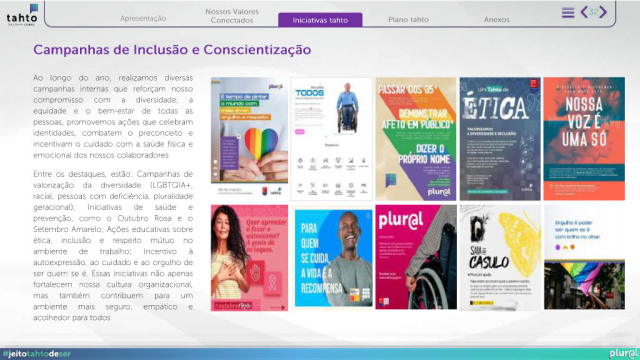Open the Plano tahto tab

pyautogui.click(x=408, y=20)
